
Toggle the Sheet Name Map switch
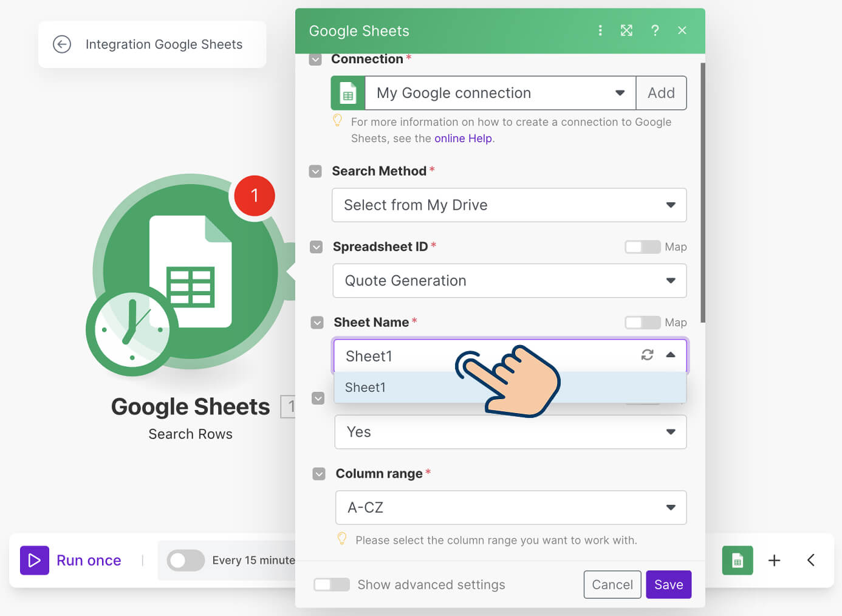point(642,323)
